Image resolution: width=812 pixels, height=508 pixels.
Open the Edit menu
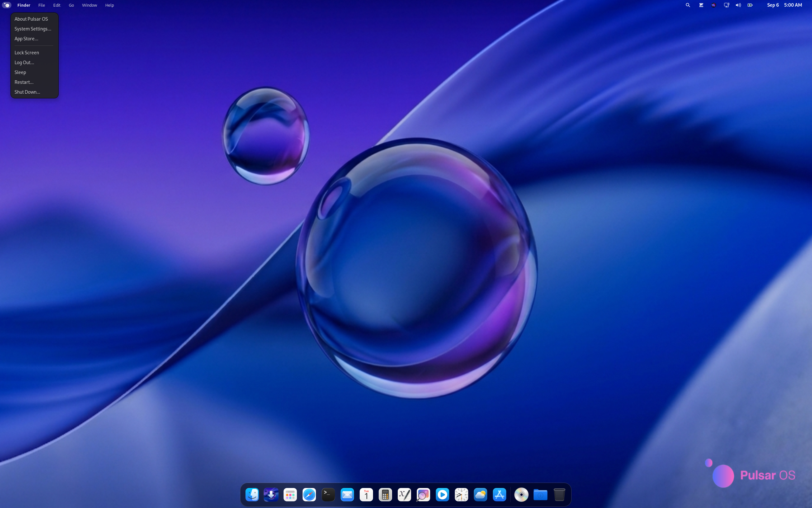(x=57, y=5)
